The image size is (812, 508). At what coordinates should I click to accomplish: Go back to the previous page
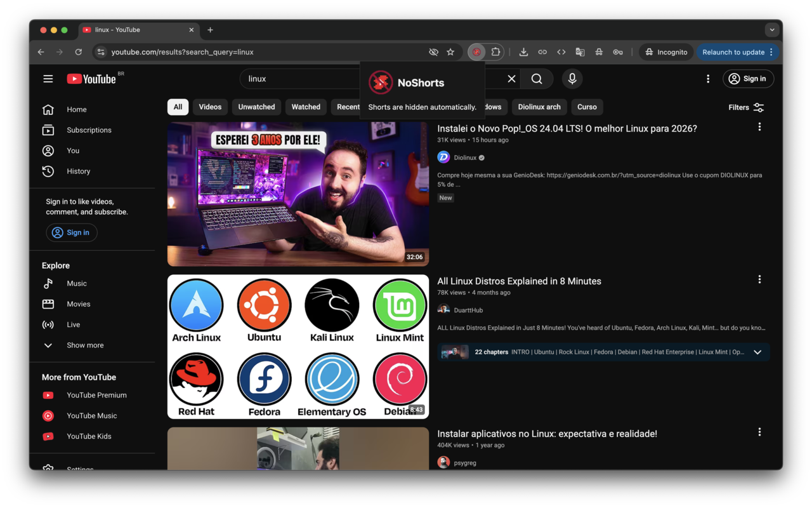tap(41, 52)
